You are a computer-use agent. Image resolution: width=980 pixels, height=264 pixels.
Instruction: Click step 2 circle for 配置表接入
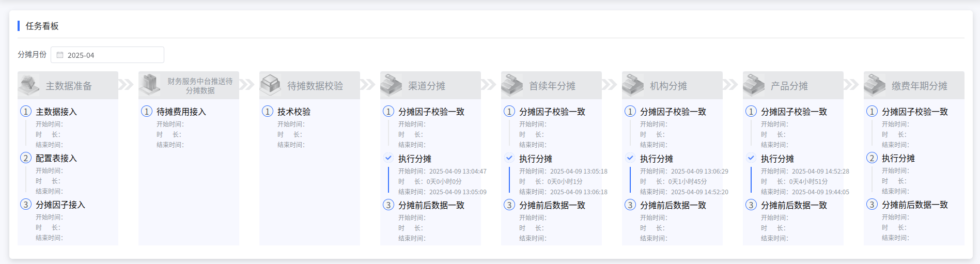tap(26, 158)
